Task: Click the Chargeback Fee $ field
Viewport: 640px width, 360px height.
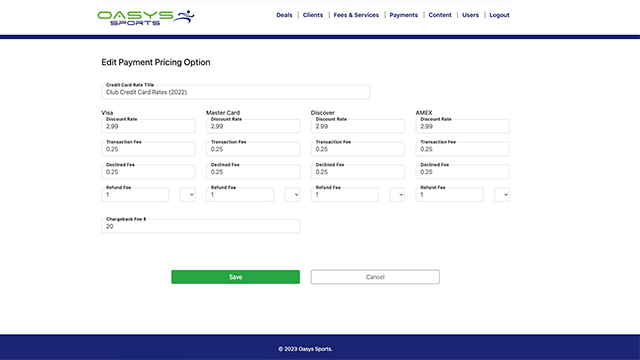Action: pyautogui.click(x=200, y=226)
